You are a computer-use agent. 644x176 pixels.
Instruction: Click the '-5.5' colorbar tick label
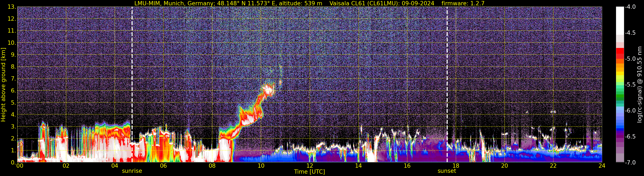630,85
